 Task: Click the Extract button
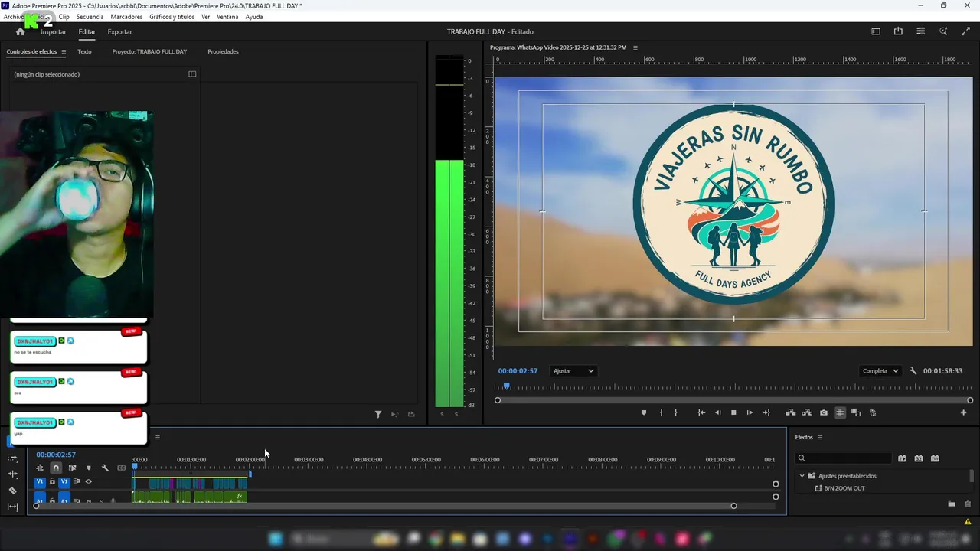coord(807,412)
